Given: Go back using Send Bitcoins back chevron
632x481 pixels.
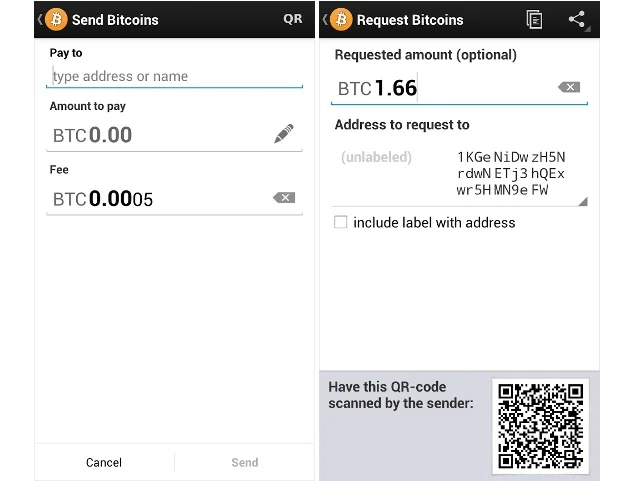Looking at the screenshot, I should (x=40, y=19).
